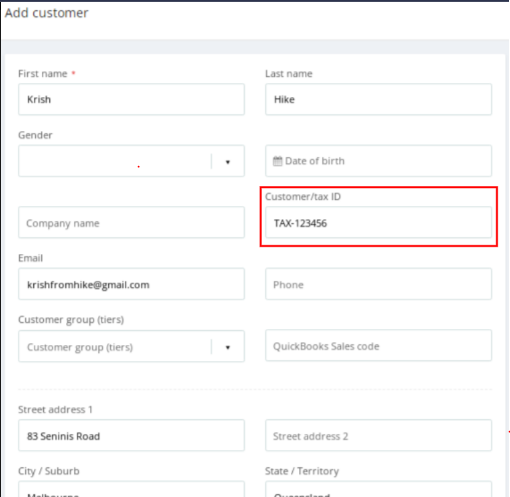Click the State / Territory input box
510x497 pixels.
pos(378,489)
